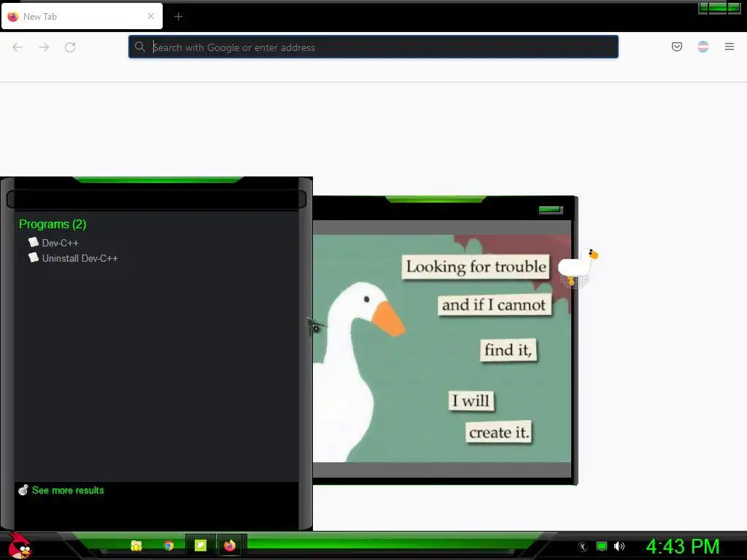The image size is (747, 560).
Task: Click the forward navigation arrow
Action: [x=44, y=47]
